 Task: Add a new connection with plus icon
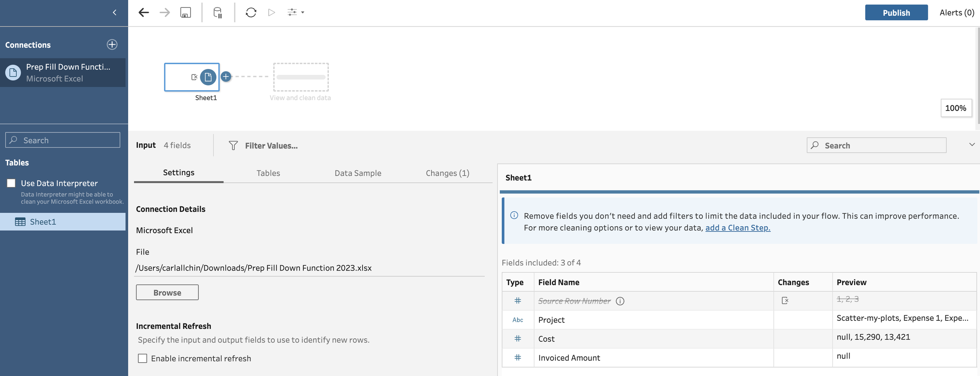click(x=112, y=45)
